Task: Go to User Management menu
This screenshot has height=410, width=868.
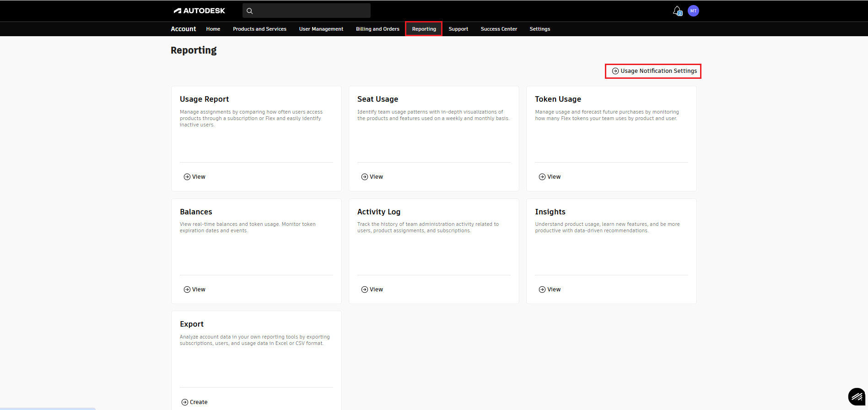Action: [321, 29]
